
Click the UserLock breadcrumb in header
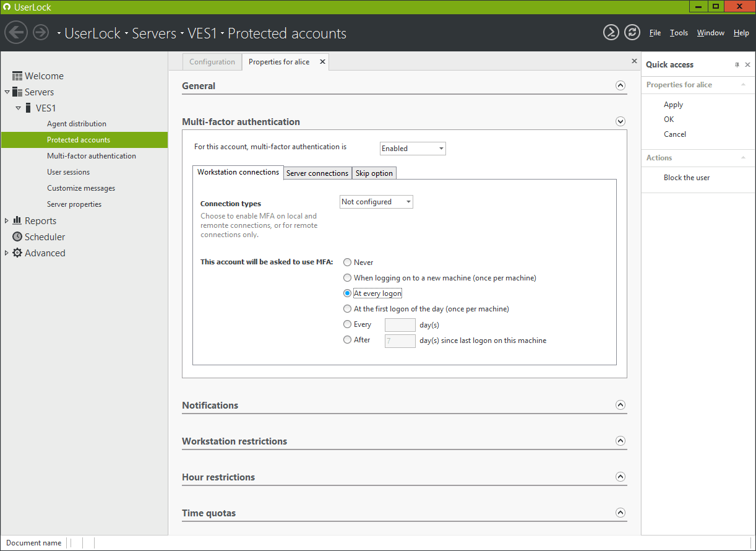[92, 33]
